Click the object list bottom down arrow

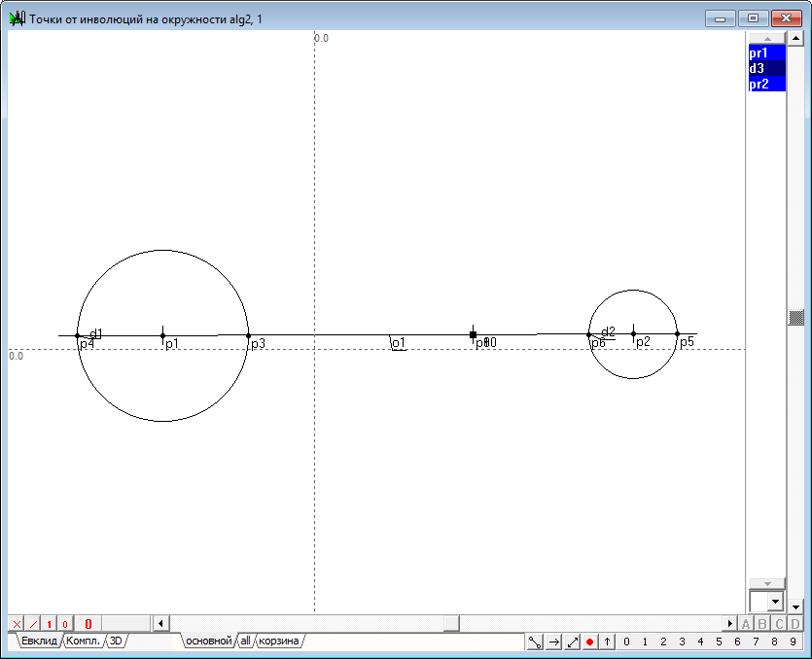[767, 584]
